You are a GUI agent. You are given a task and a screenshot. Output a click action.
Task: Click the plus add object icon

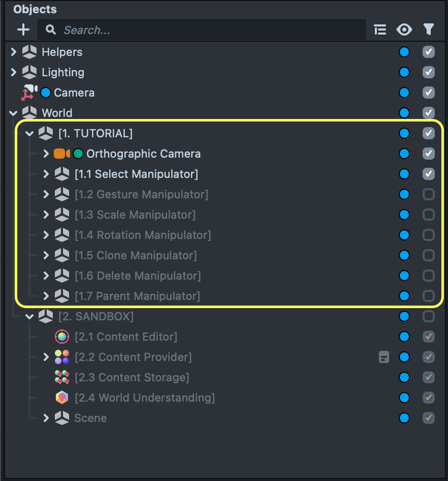pos(23,30)
